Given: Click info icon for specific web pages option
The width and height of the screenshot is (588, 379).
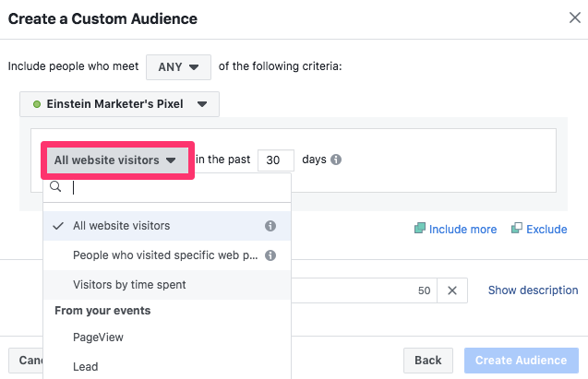Looking at the screenshot, I should [270, 255].
